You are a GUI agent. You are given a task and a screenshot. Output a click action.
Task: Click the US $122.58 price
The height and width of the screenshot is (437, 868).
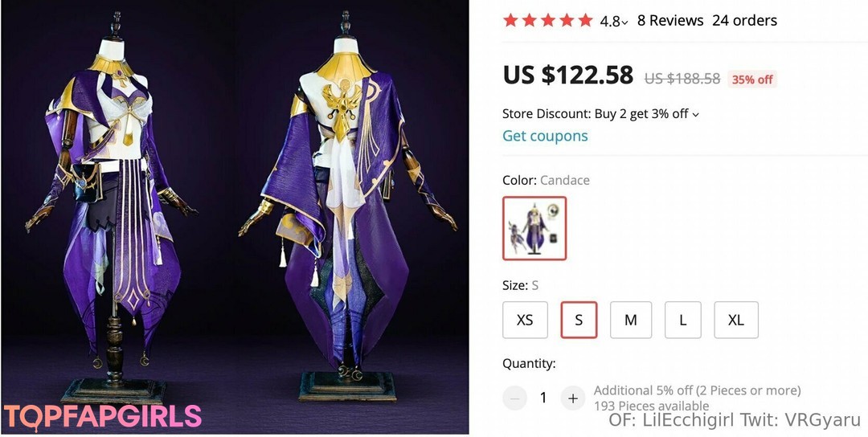tap(567, 75)
